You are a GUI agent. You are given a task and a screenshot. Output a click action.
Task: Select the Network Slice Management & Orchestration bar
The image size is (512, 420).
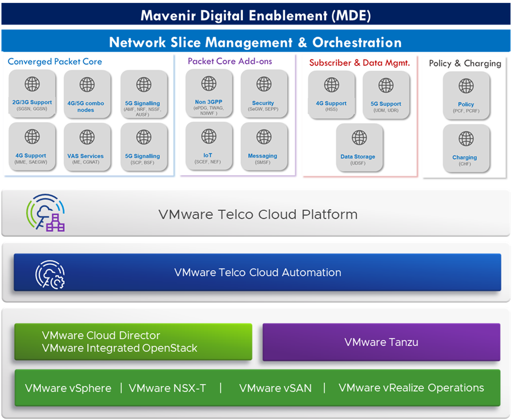255,41
